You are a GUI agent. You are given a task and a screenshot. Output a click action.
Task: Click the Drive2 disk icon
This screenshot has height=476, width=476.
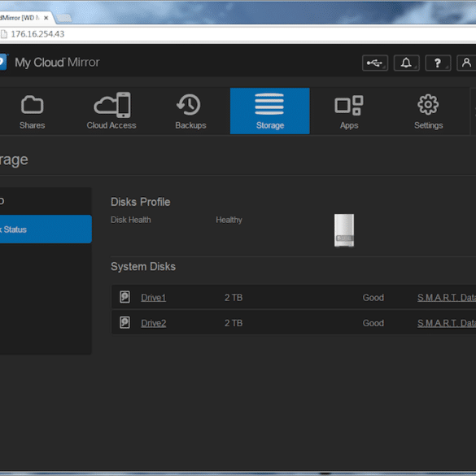pyautogui.click(x=124, y=322)
